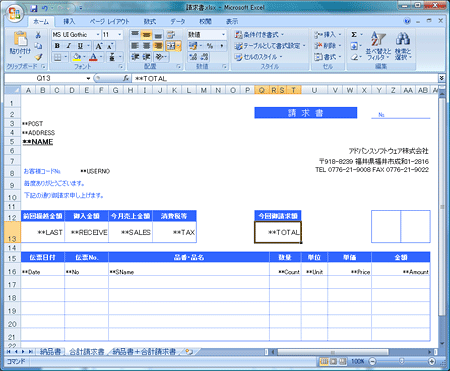The width and height of the screenshot is (450, 371).
Task: Open the font size dropdown
Action: [x=120, y=35]
